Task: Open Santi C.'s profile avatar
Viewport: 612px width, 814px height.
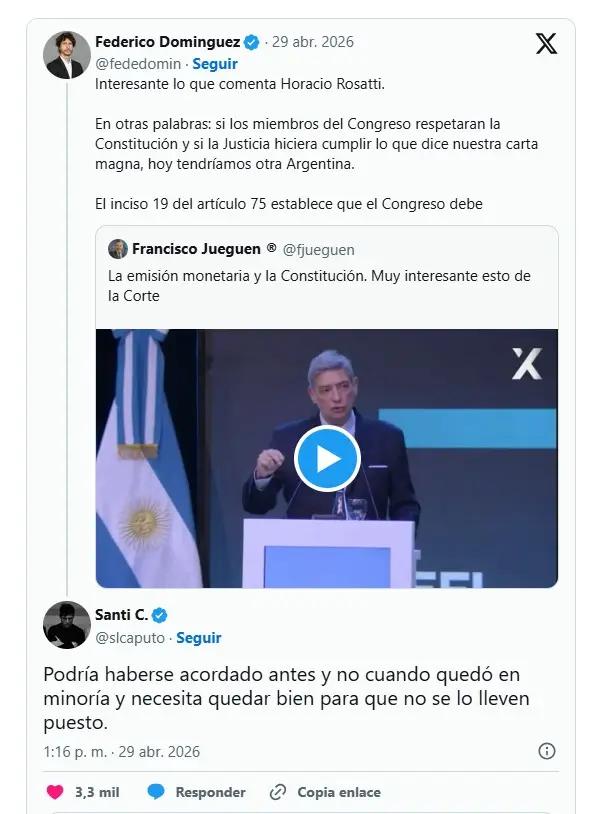Action: tap(67, 625)
